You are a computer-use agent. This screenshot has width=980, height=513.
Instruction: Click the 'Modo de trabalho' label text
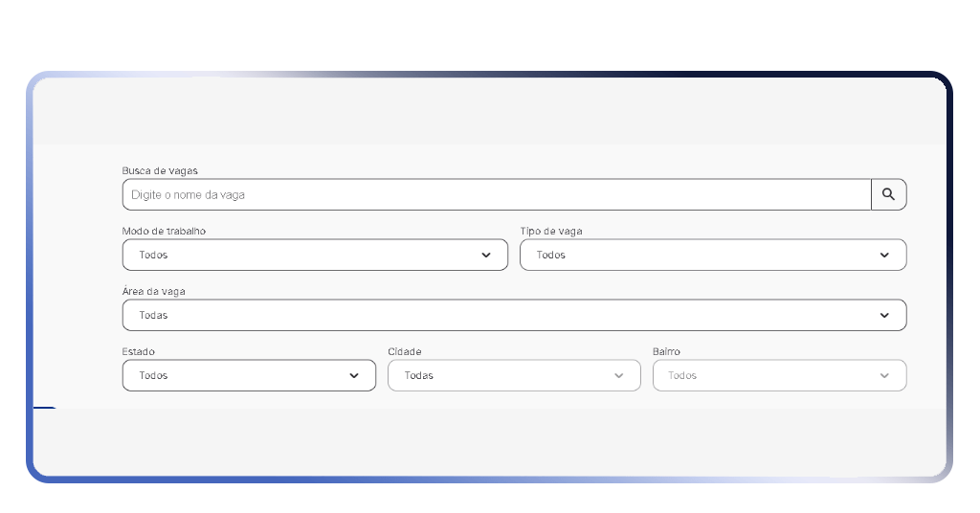164,231
